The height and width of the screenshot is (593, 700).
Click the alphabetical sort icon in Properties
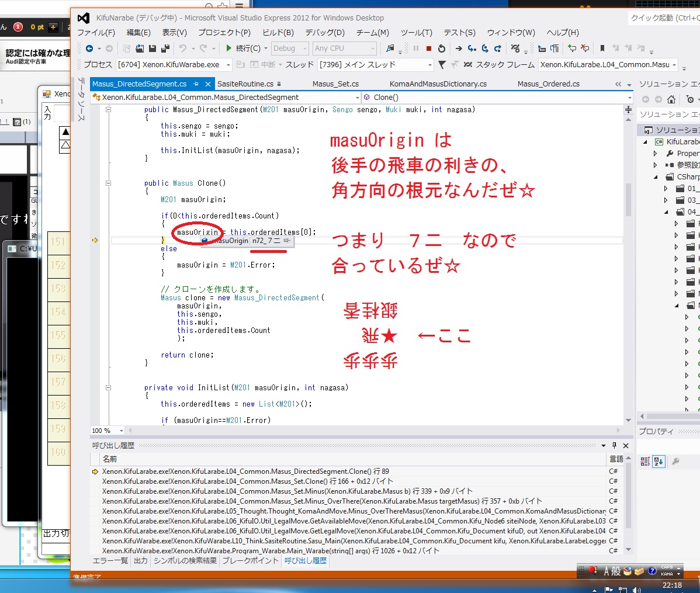pyautogui.click(x=659, y=462)
